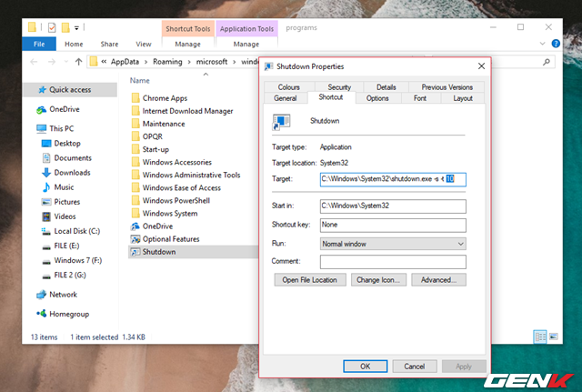Image resolution: width=582 pixels, height=392 pixels.
Task: Go forward using the right arrow
Action: click(52, 62)
